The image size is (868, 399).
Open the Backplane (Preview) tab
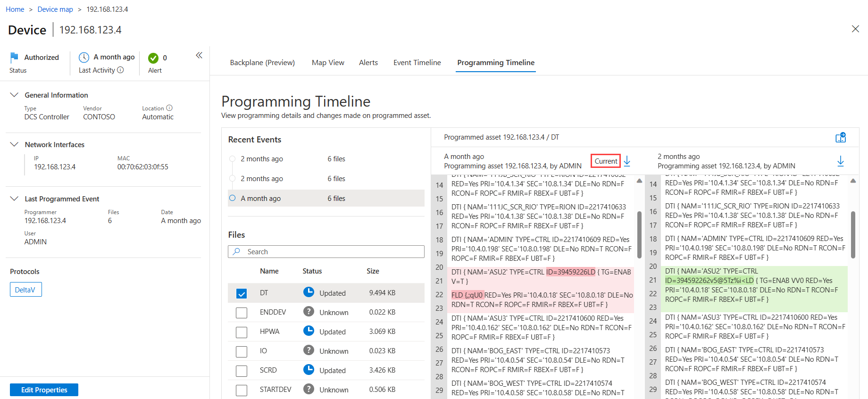[x=262, y=62]
